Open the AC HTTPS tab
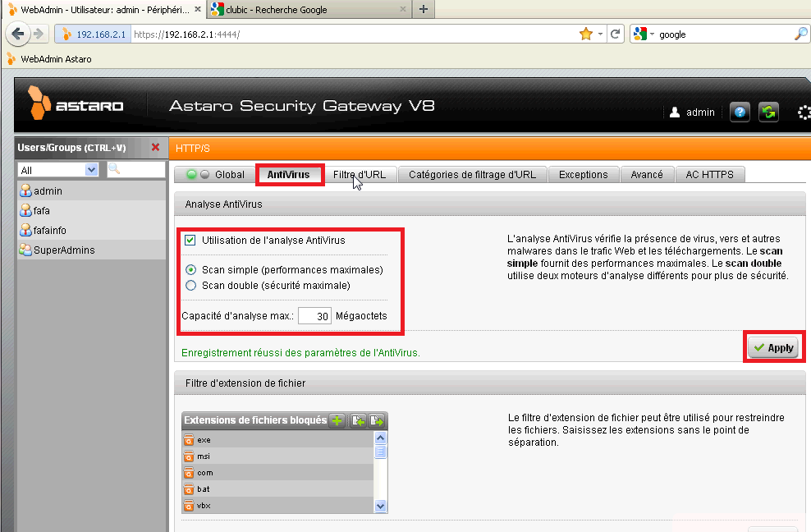Image resolution: width=811 pixels, height=532 pixels. (709, 174)
